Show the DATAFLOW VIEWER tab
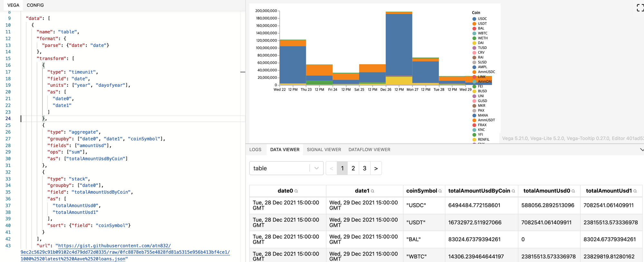Viewport: 644px width, 262px height. pos(369,150)
